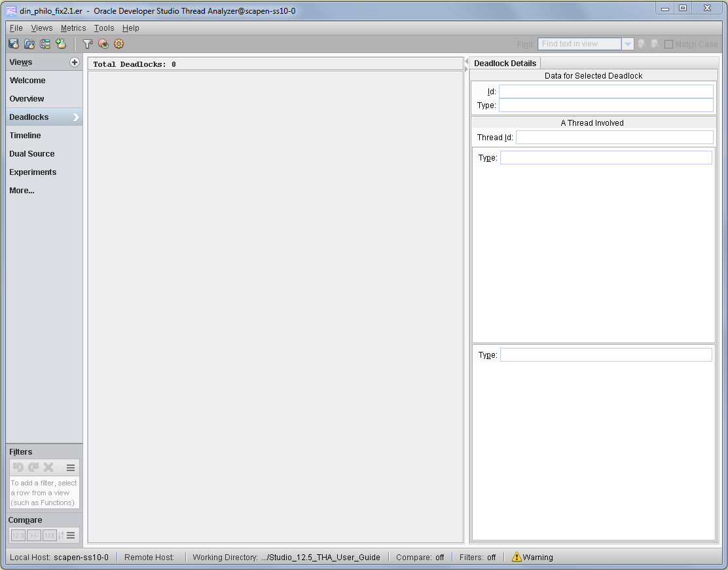Image resolution: width=728 pixels, height=570 pixels.
Task: Switch to the Dual Source view
Action: click(44, 154)
